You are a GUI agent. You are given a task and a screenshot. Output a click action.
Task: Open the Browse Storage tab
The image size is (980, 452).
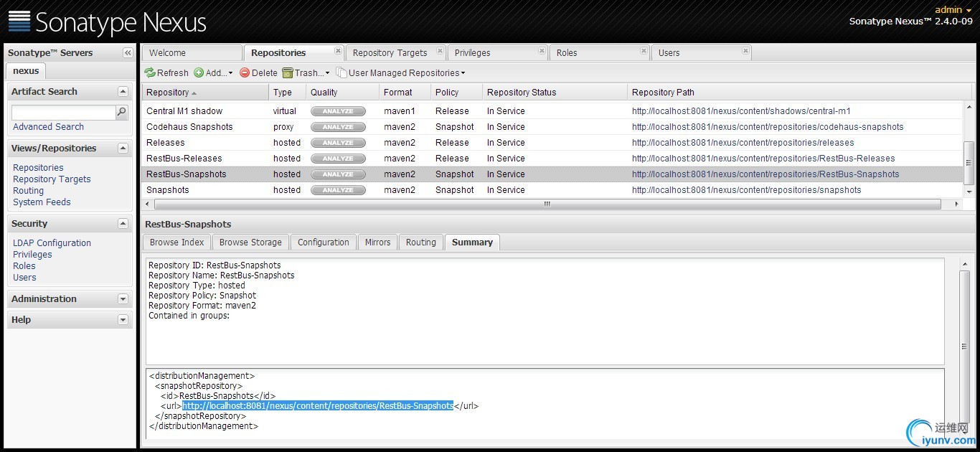250,243
